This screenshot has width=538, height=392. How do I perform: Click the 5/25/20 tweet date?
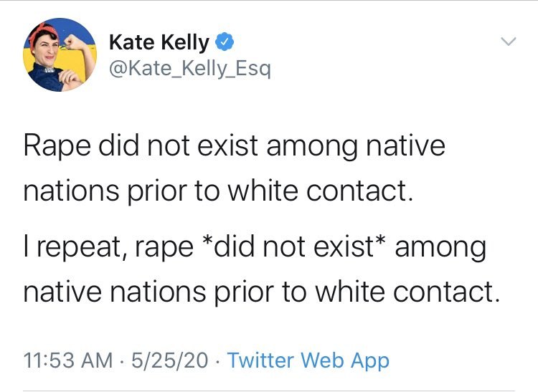[x=169, y=360]
